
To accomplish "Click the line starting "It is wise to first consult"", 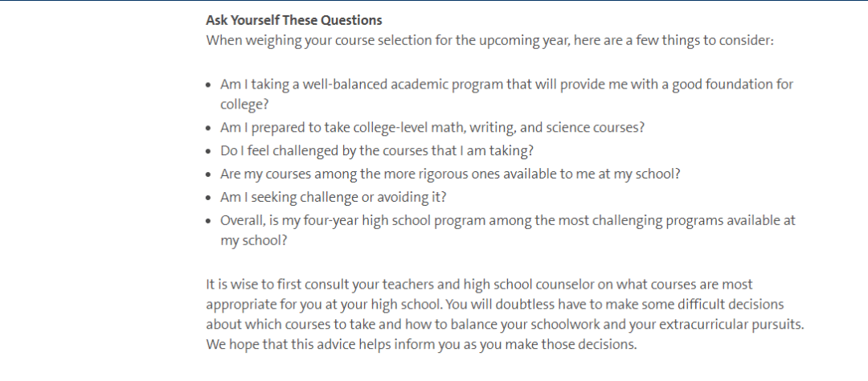I will [479, 285].
